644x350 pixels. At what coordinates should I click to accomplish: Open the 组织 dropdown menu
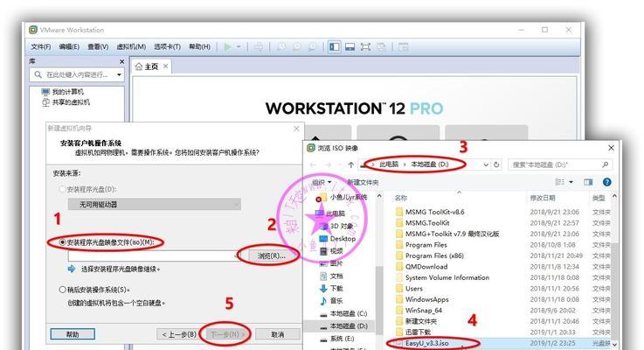tap(322, 182)
